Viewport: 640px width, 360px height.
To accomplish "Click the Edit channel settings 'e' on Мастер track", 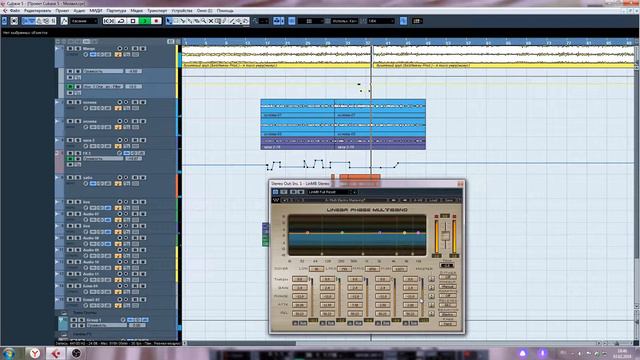I will [x=86, y=55].
